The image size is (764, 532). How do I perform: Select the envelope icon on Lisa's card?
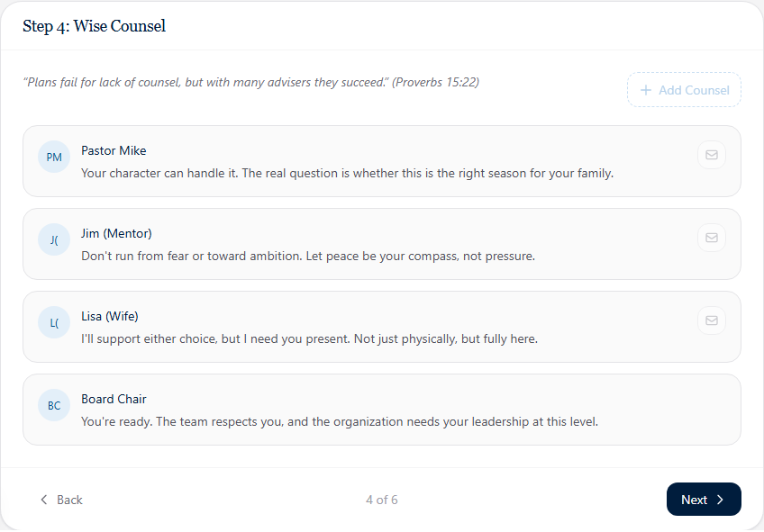[712, 320]
